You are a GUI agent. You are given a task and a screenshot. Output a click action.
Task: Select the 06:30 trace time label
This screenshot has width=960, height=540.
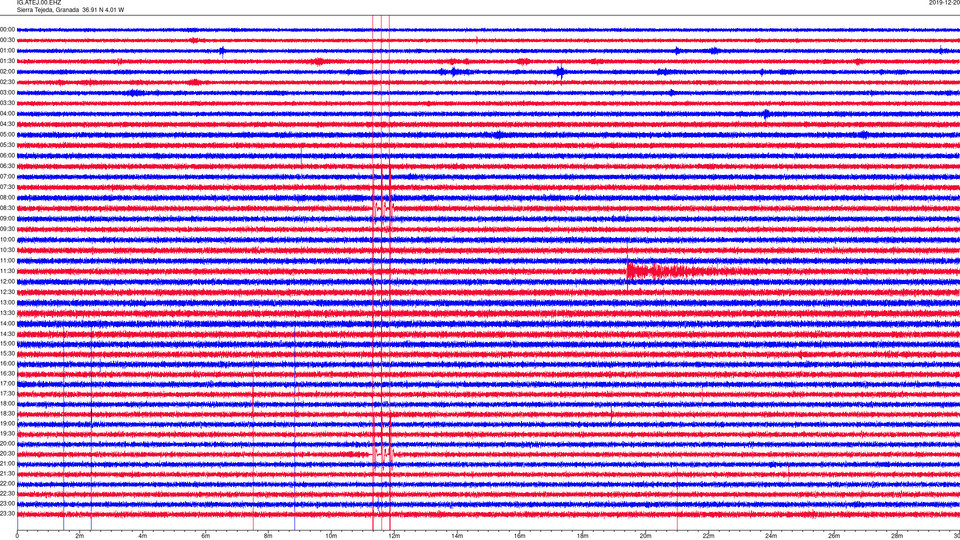[8, 166]
